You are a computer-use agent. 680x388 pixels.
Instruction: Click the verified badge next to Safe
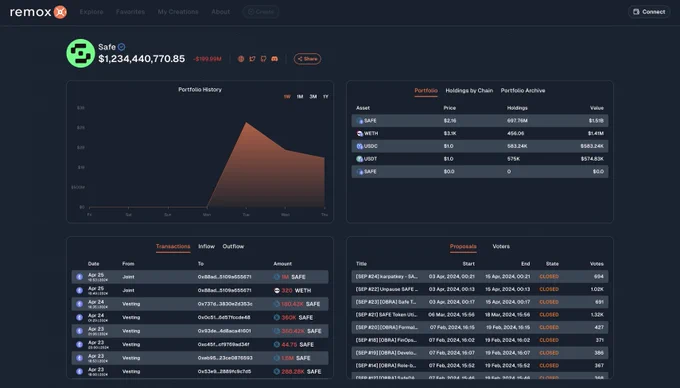coord(121,47)
